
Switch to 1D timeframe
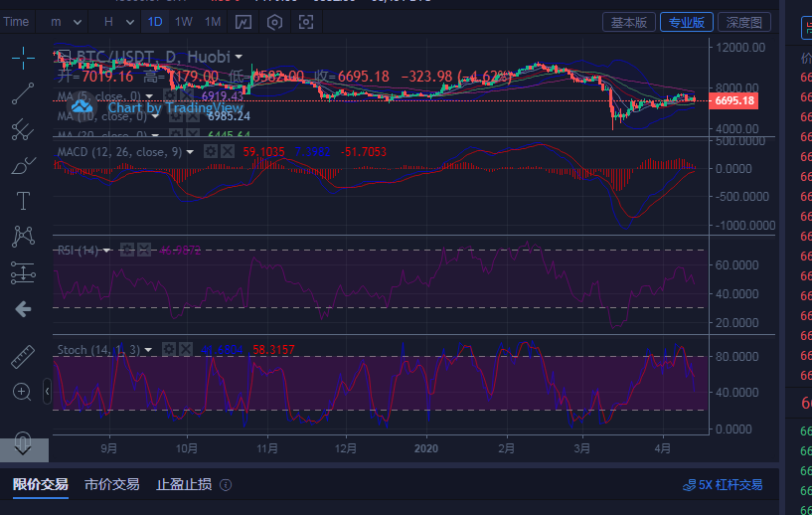tap(155, 22)
